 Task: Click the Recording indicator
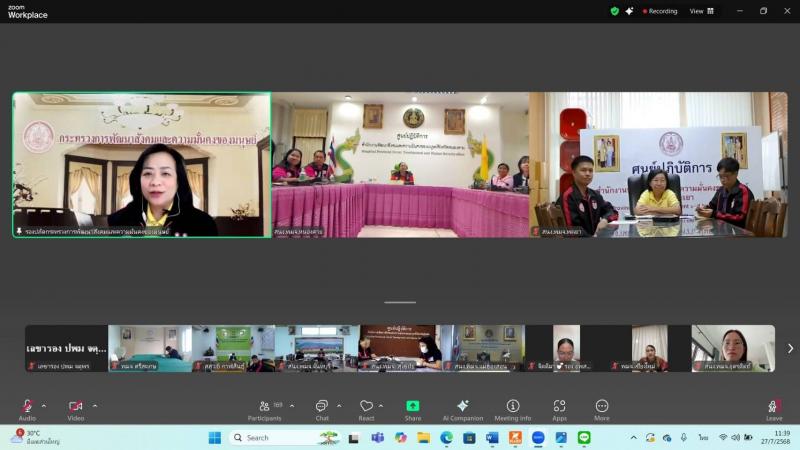tap(660, 11)
